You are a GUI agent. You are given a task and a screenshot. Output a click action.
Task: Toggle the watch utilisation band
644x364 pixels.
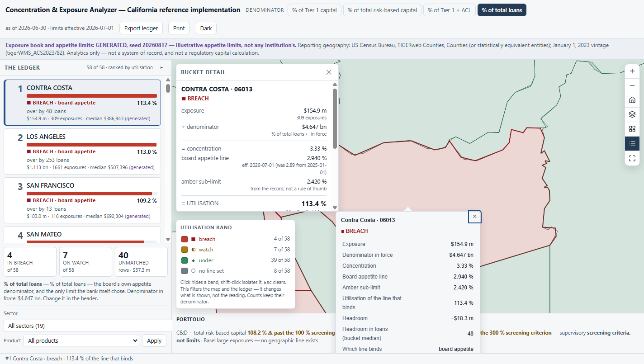235,250
